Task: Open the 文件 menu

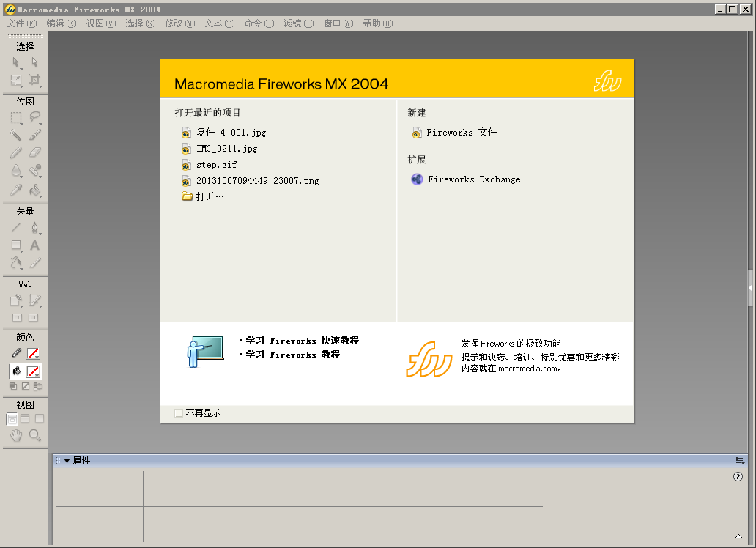Action: (x=19, y=23)
